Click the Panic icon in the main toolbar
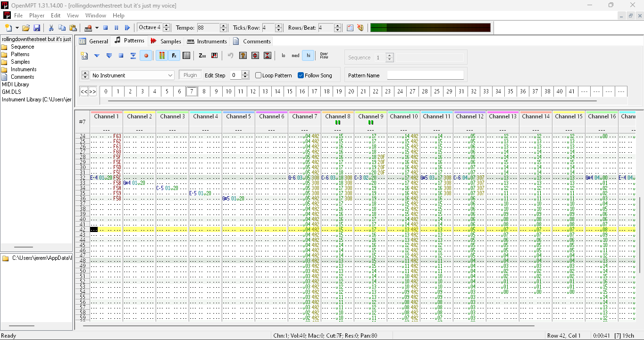The width and height of the screenshot is (644, 340). pos(360,28)
